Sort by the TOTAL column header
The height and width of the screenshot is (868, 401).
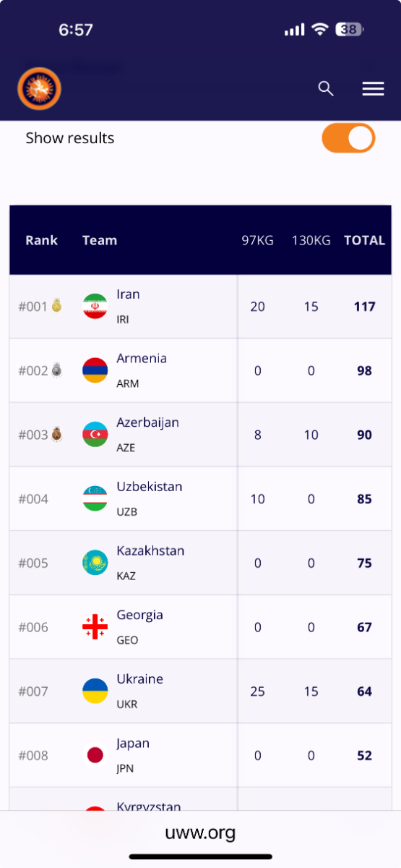tap(364, 241)
